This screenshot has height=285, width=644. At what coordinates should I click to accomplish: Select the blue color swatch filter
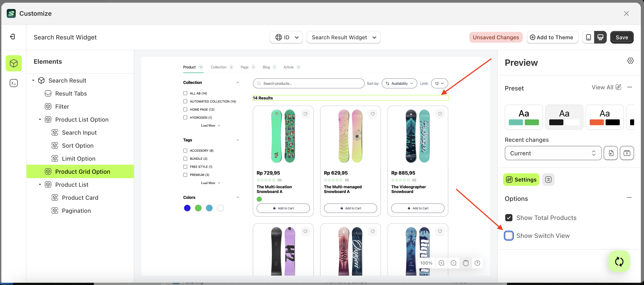pos(187,208)
